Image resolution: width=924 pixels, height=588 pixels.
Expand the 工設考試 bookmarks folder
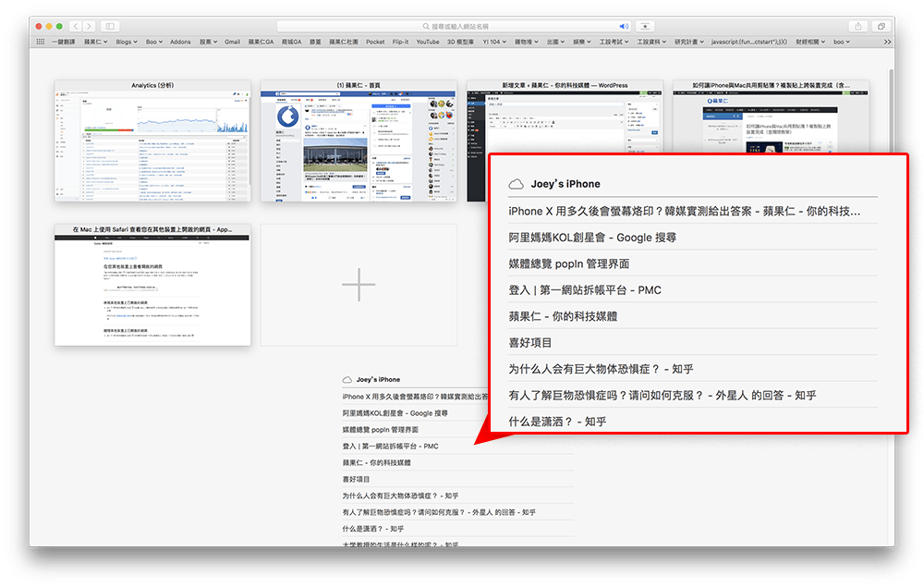[x=614, y=42]
